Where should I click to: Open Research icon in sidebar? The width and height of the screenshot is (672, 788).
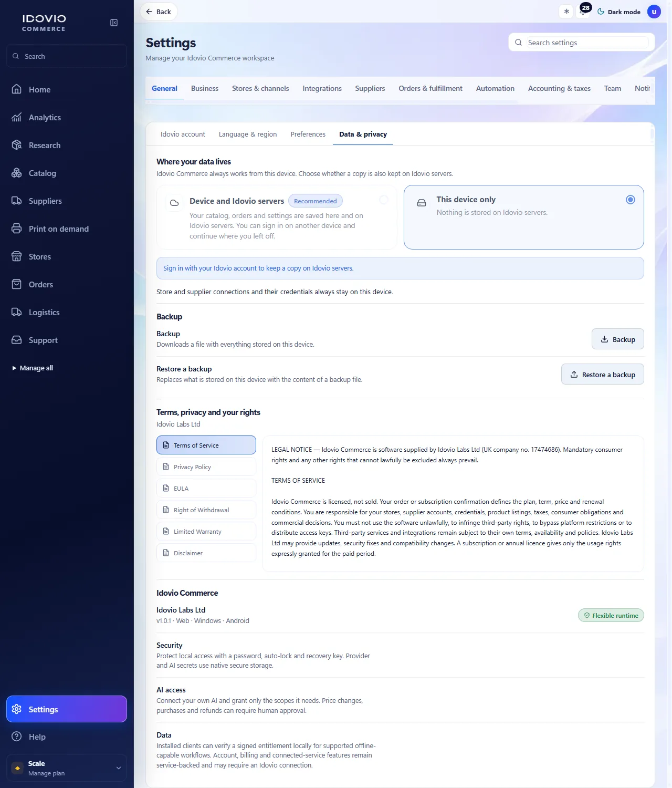coord(17,145)
